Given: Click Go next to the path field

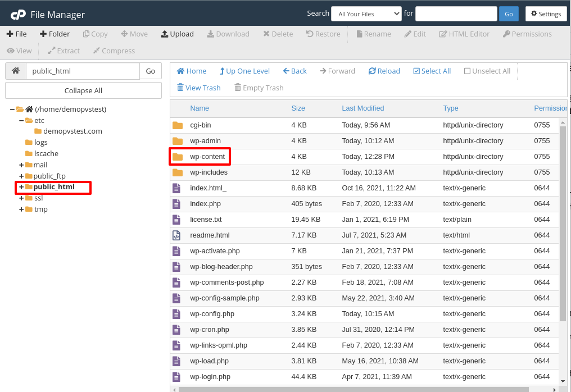Looking at the screenshot, I should (151, 71).
